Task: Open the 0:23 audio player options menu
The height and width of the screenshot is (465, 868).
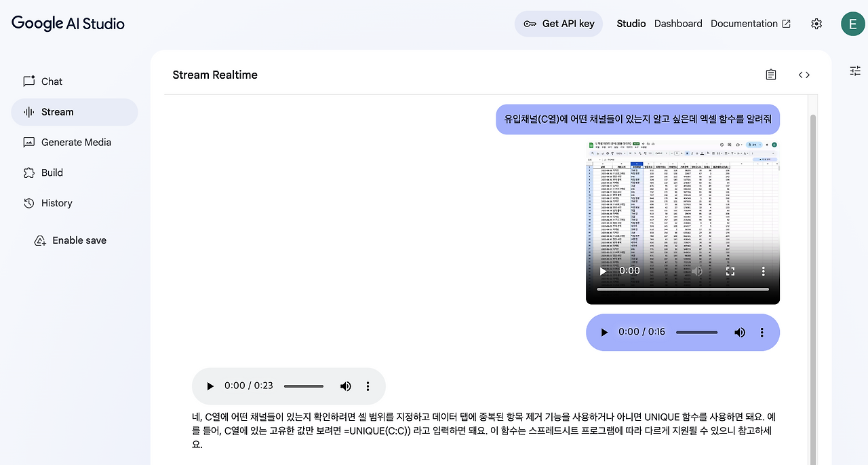Action: tap(368, 386)
